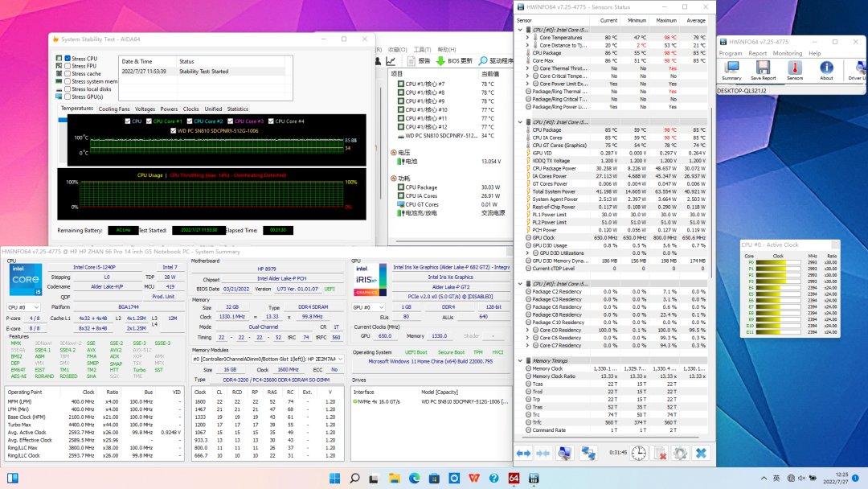Open Sensors via the thermometer icon

coord(794,69)
